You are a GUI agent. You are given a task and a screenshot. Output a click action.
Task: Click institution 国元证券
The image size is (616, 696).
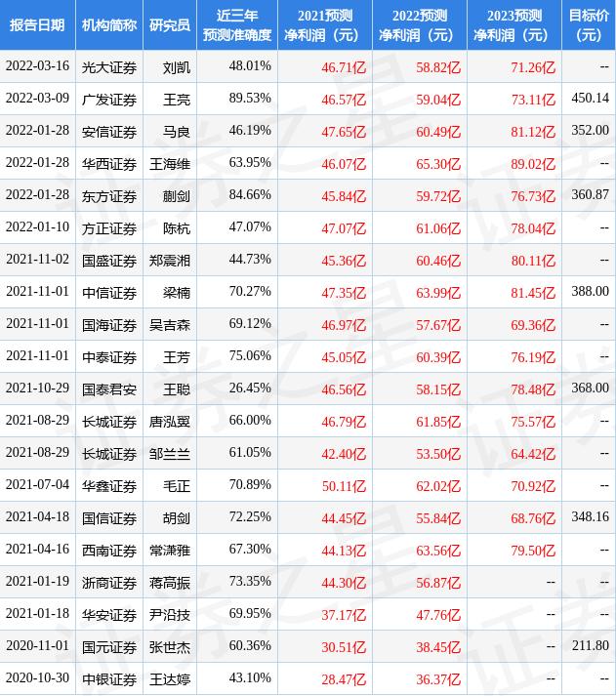[x=109, y=647]
